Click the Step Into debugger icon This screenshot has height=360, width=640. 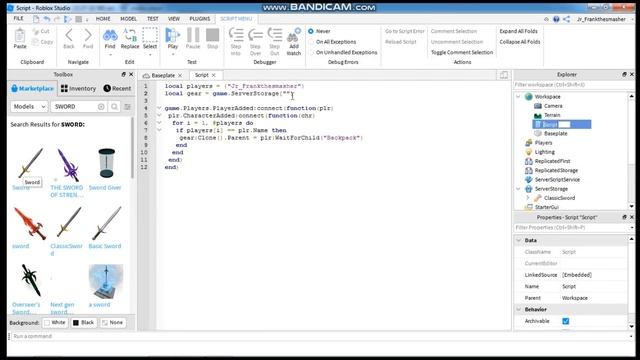pyautogui.click(x=236, y=35)
